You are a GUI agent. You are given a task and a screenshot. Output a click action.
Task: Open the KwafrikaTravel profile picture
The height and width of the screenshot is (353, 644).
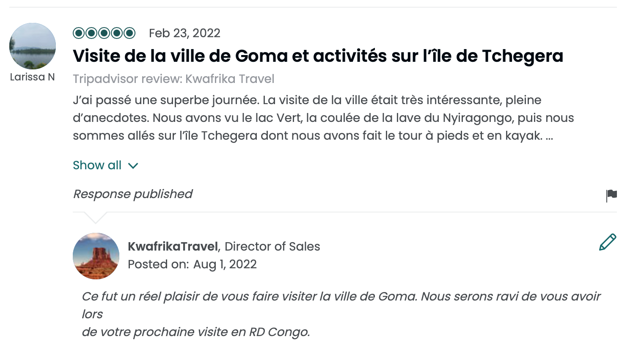click(96, 256)
